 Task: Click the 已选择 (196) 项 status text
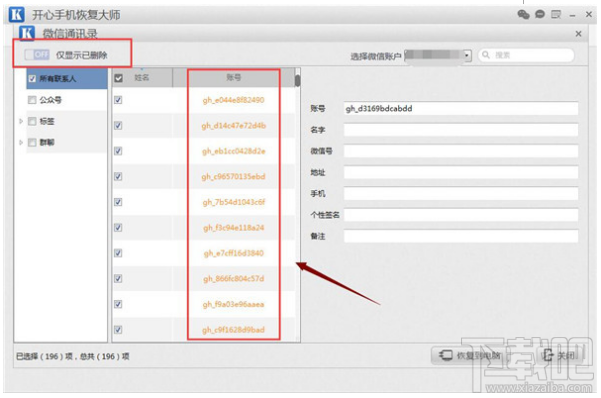coord(44,356)
